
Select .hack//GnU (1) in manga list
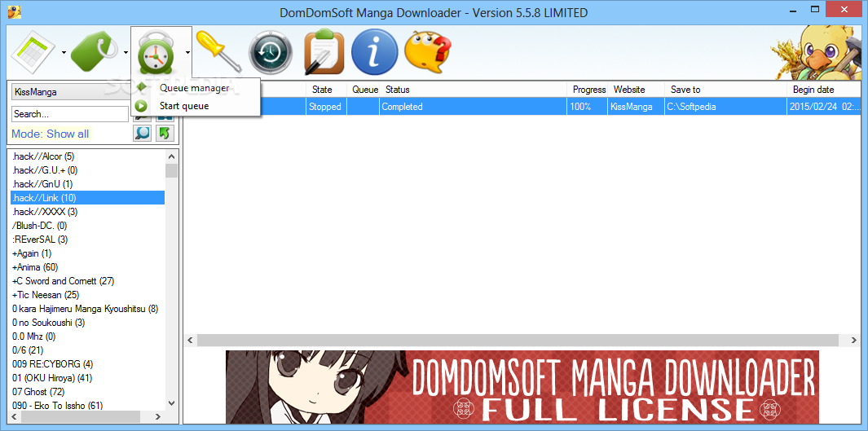coord(87,184)
